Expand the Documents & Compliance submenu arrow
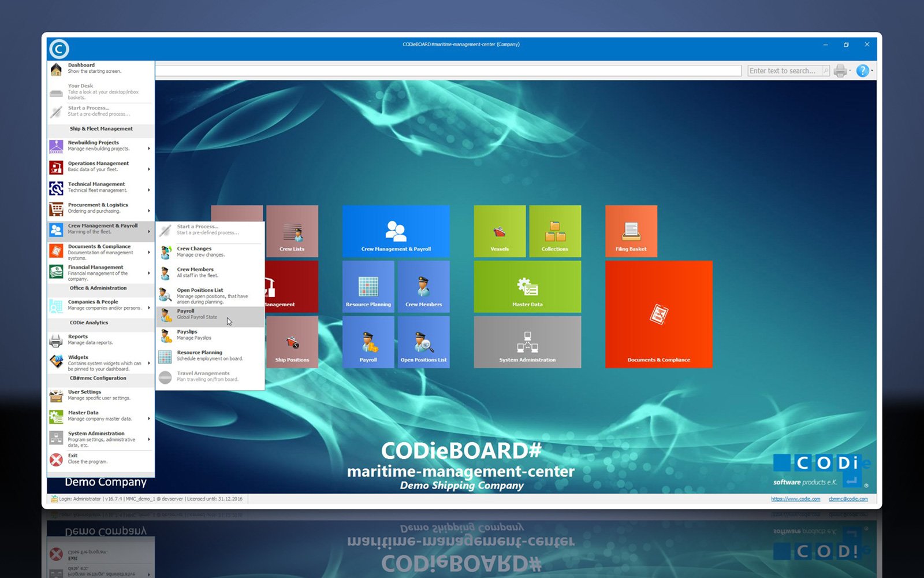 click(x=149, y=253)
